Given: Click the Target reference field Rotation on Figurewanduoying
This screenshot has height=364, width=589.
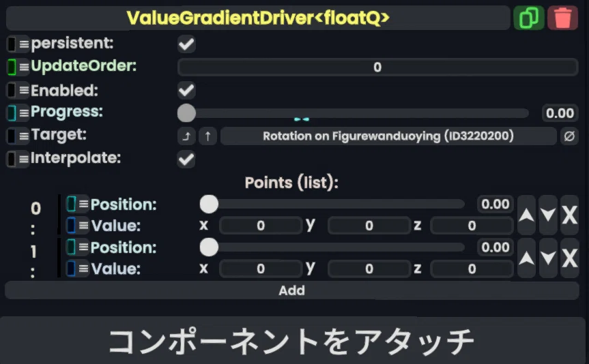Looking at the screenshot, I should click(388, 136).
